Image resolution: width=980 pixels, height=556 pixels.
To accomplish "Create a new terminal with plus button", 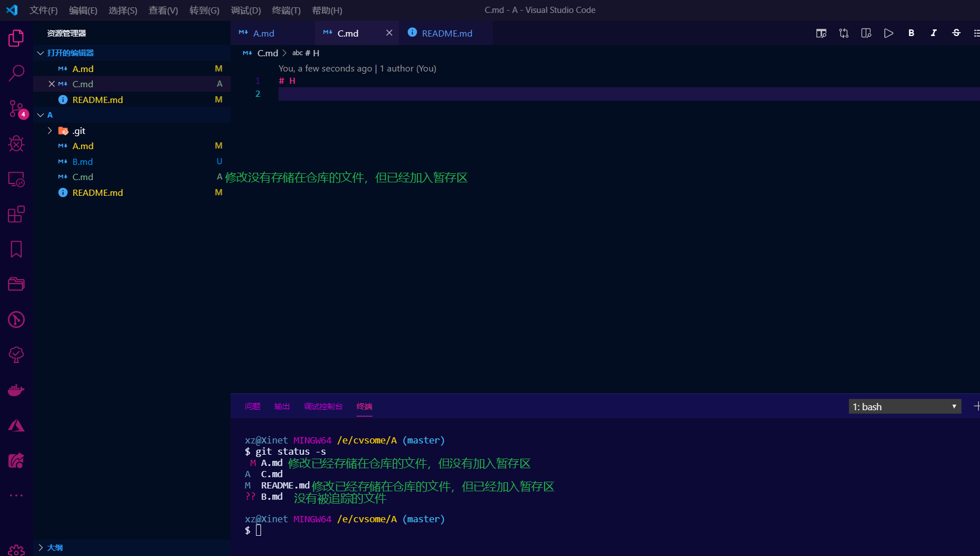I will point(977,406).
